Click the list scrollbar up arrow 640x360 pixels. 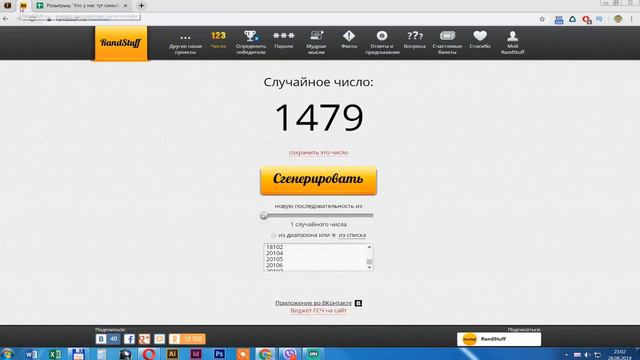(369, 247)
